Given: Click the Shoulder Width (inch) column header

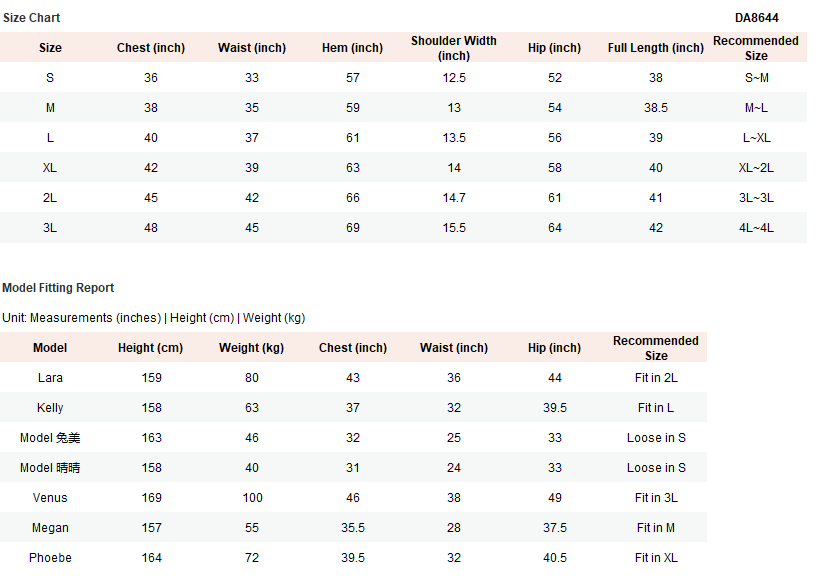Looking at the screenshot, I should point(453,48).
